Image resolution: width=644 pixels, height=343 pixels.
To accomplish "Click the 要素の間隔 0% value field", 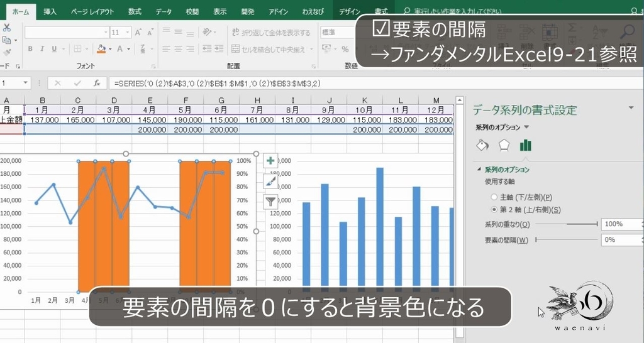I will coord(622,239).
